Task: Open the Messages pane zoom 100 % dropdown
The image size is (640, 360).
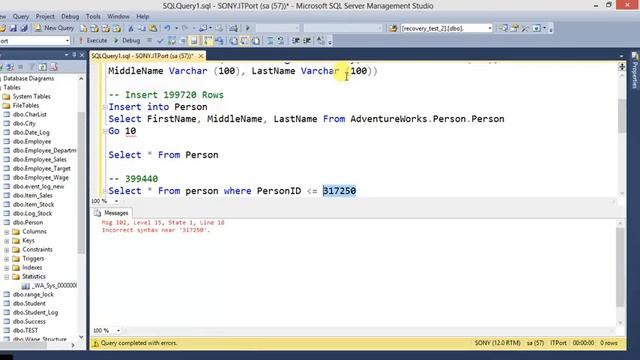Action: [118, 330]
